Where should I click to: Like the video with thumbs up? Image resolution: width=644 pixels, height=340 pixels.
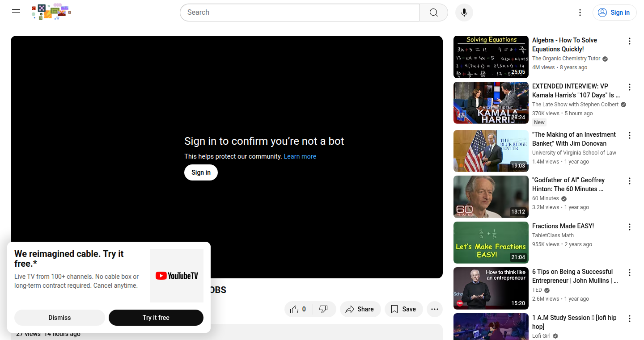click(x=299, y=309)
